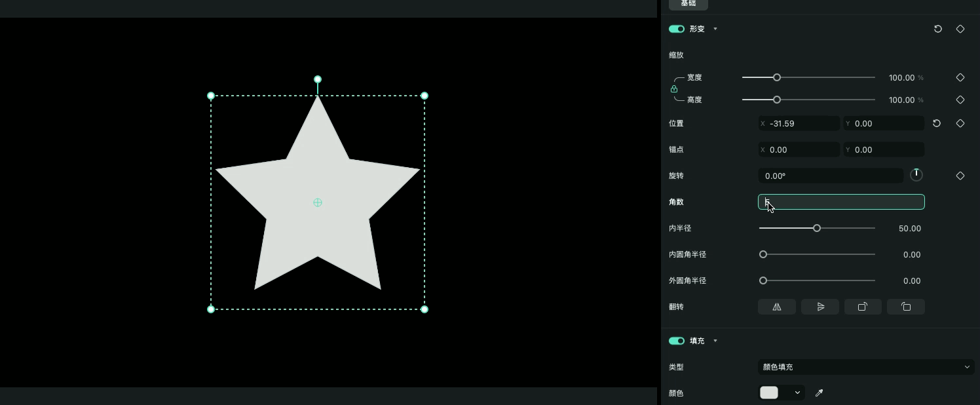Edit the 外圆角半径 value 0.00
This screenshot has width=980, height=405.
[x=912, y=280]
